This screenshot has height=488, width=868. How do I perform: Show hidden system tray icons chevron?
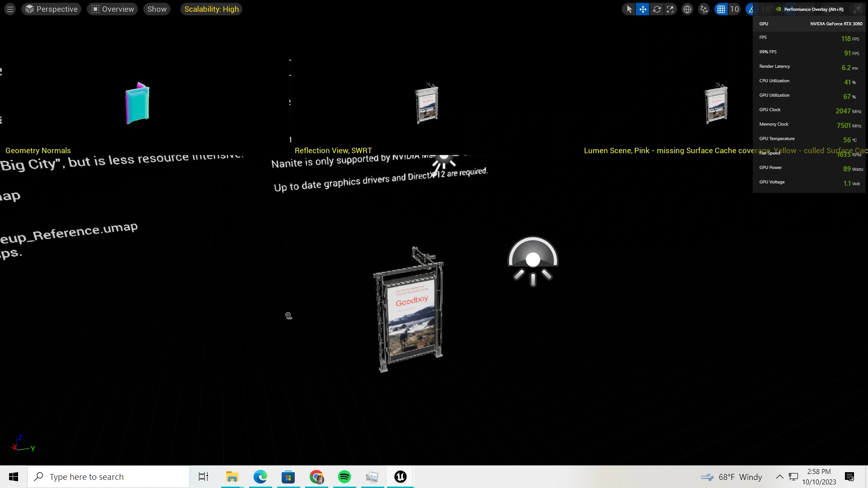(x=780, y=477)
